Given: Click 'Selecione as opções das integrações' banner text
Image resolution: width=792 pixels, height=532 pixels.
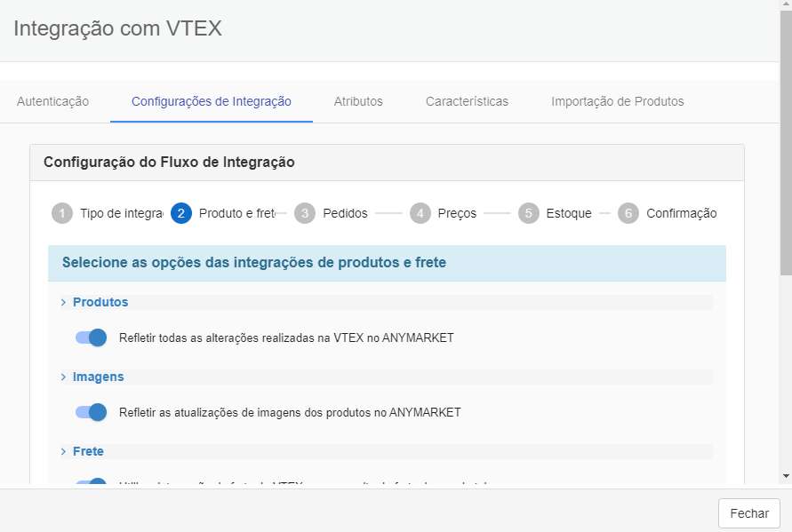Looking at the screenshot, I should [254, 263].
